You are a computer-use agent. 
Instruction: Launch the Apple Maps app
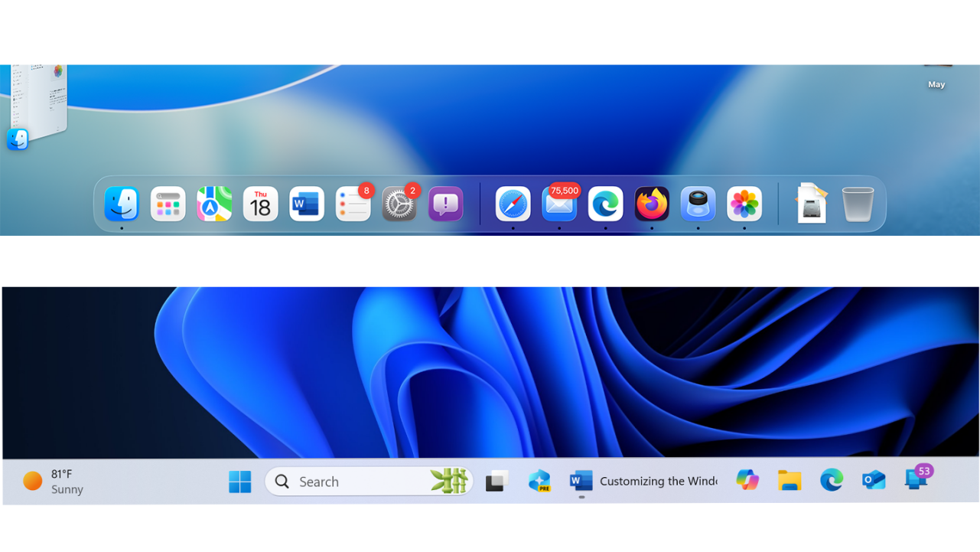tap(214, 204)
